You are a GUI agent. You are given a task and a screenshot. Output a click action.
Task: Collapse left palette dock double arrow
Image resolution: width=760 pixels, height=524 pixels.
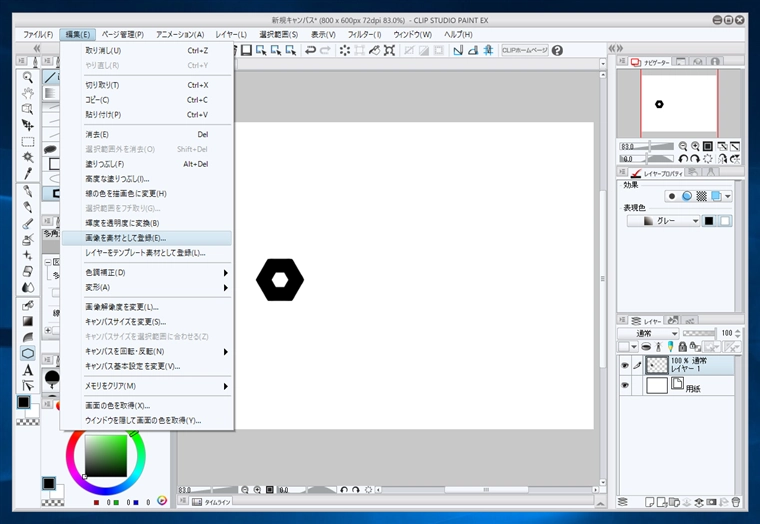pyautogui.click(x=36, y=48)
